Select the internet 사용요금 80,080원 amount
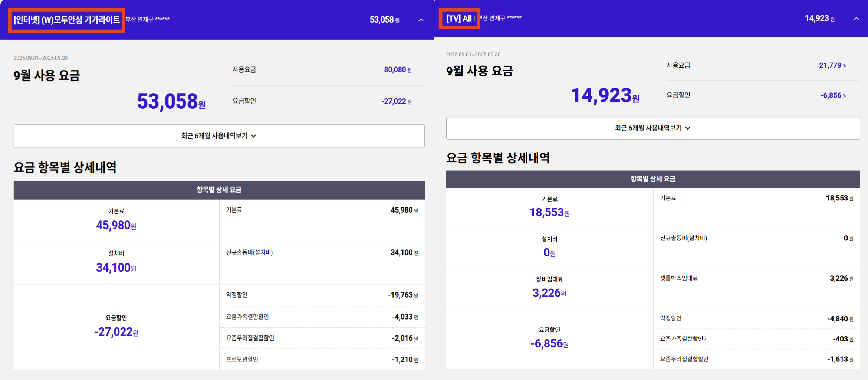Viewport: 868px width, 380px height. (x=397, y=70)
